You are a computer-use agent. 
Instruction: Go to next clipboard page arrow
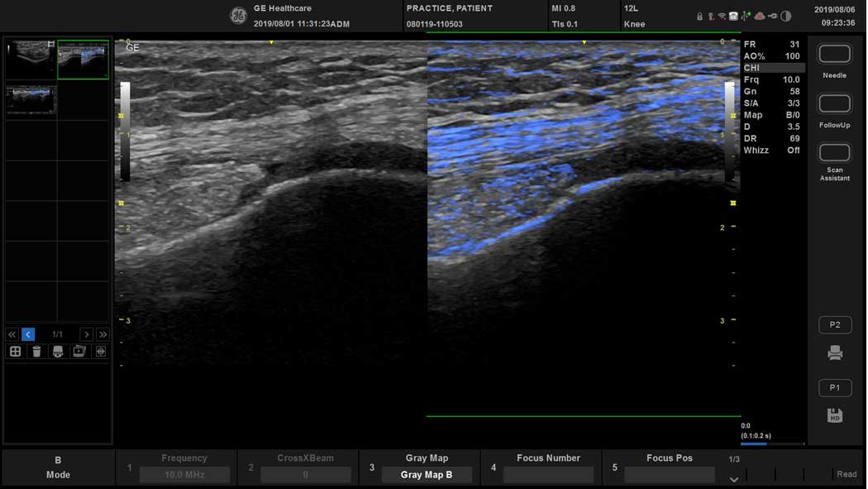[x=86, y=334]
